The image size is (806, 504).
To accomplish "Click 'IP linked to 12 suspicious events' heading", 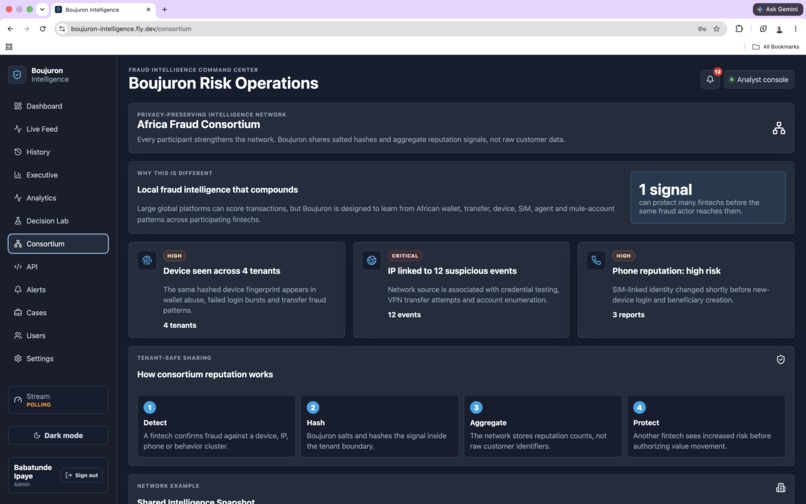I will (452, 271).
